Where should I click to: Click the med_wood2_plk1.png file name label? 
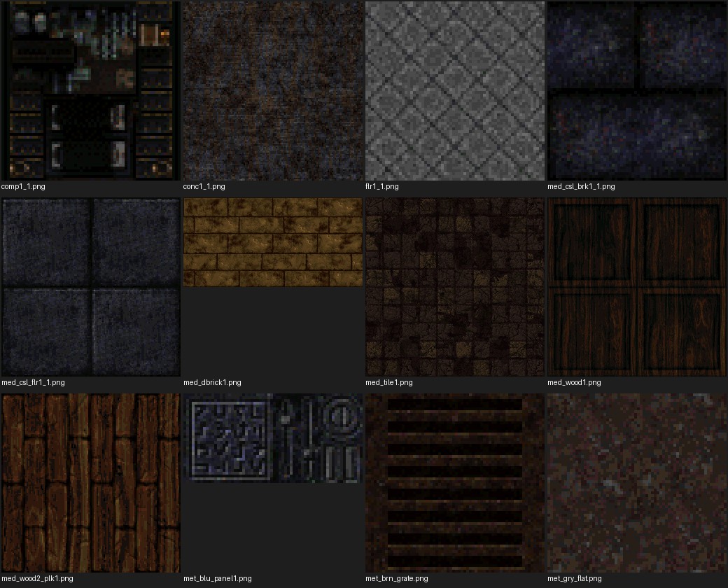click(x=37, y=578)
